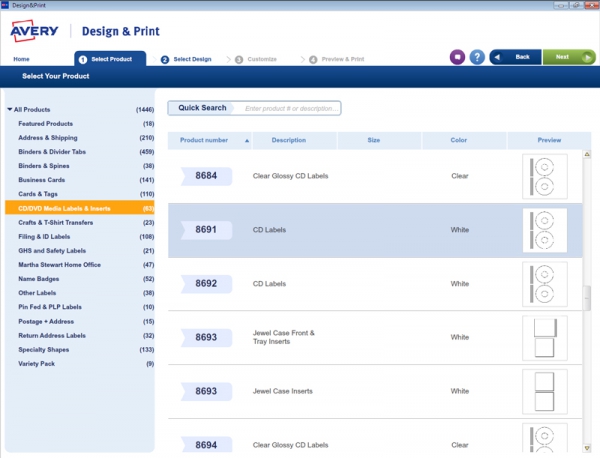Select the Postage + Address category
The height and width of the screenshot is (458, 600).
click(80, 321)
